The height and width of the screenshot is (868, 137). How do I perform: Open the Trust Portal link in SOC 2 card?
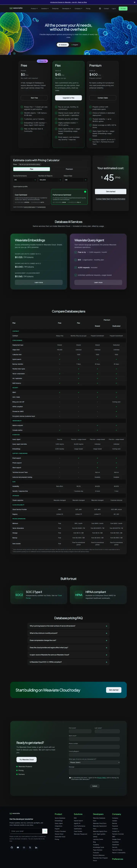pyautogui.click(x=44, y=597)
